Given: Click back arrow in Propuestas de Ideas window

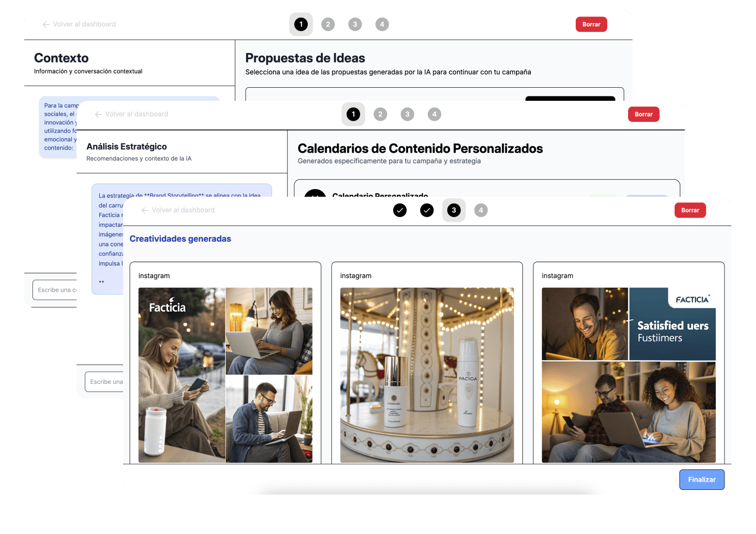Looking at the screenshot, I should pyautogui.click(x=46, y=24).
